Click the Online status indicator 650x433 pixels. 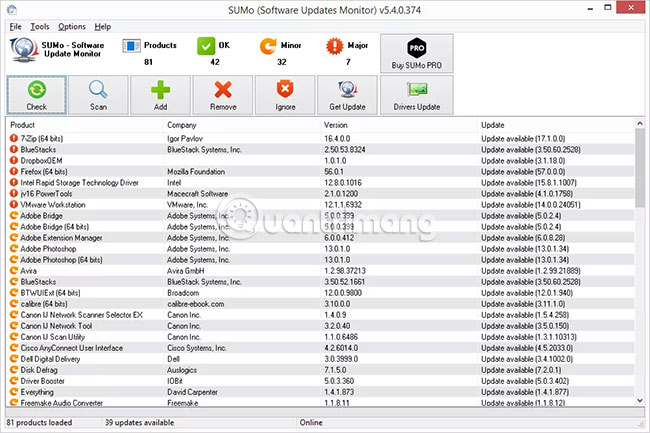click(311, 423)
